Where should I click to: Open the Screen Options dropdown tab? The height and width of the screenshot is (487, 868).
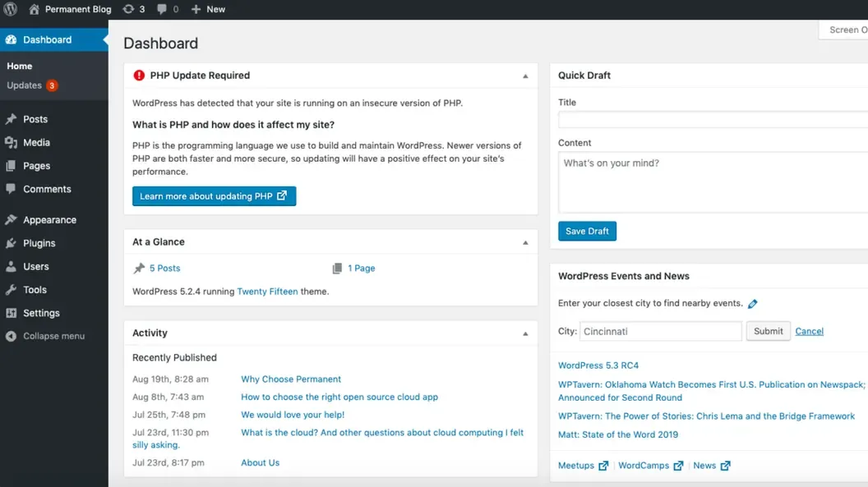pos(843,30)
